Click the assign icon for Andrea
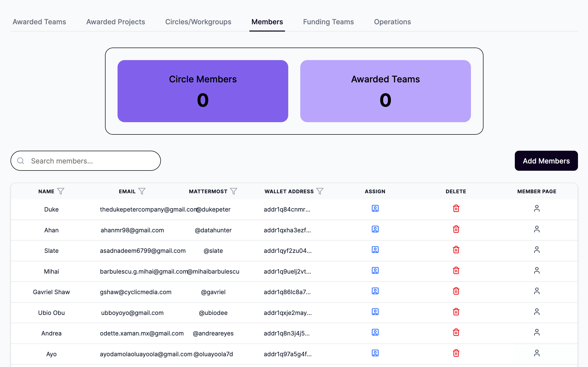This screenshot has height=367, width=588. click(375, 332)
